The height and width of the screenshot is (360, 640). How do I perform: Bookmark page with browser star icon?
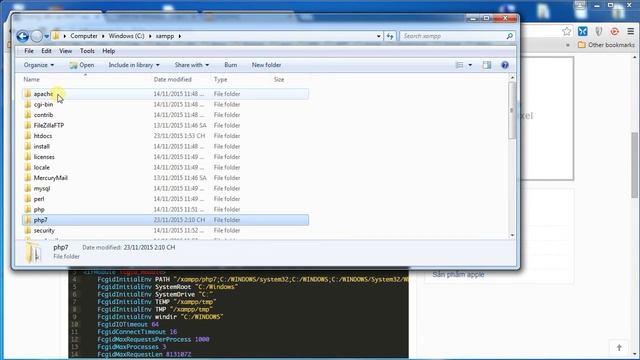567,31
